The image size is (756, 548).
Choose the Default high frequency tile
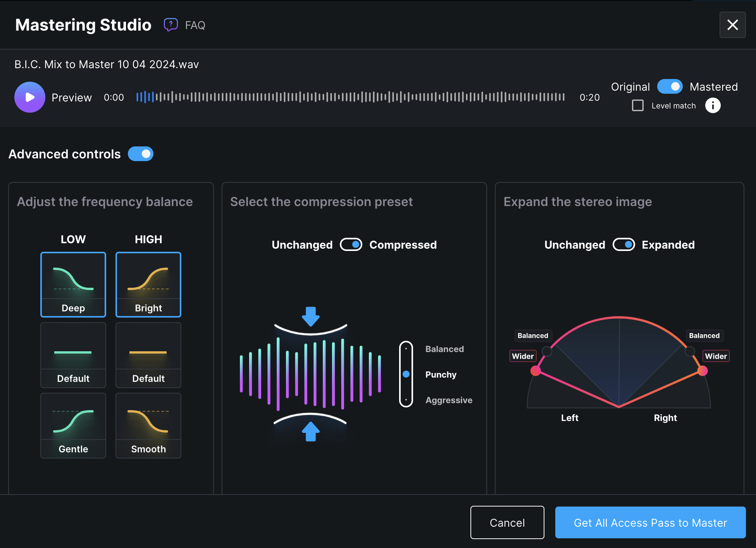tap(148, 355)
